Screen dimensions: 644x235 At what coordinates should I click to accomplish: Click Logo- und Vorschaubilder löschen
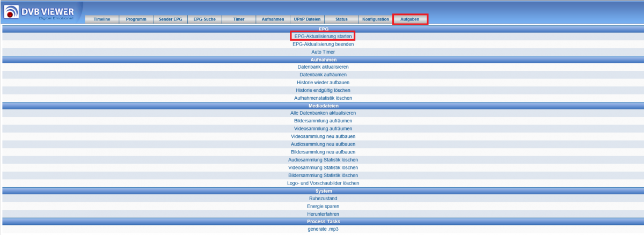click(x=323, y=183)
